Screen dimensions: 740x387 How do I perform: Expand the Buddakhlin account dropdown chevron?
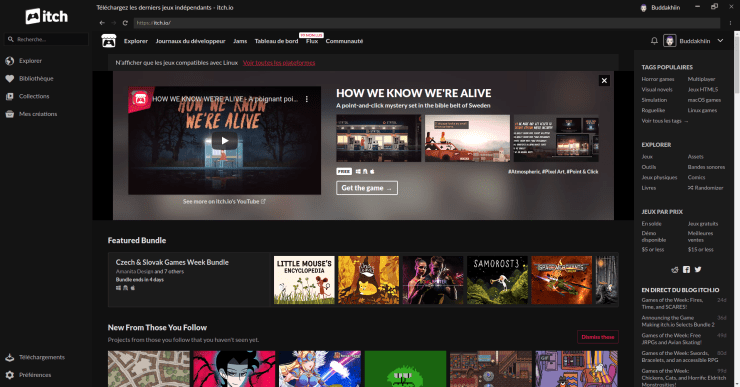(x=720, y=41)
